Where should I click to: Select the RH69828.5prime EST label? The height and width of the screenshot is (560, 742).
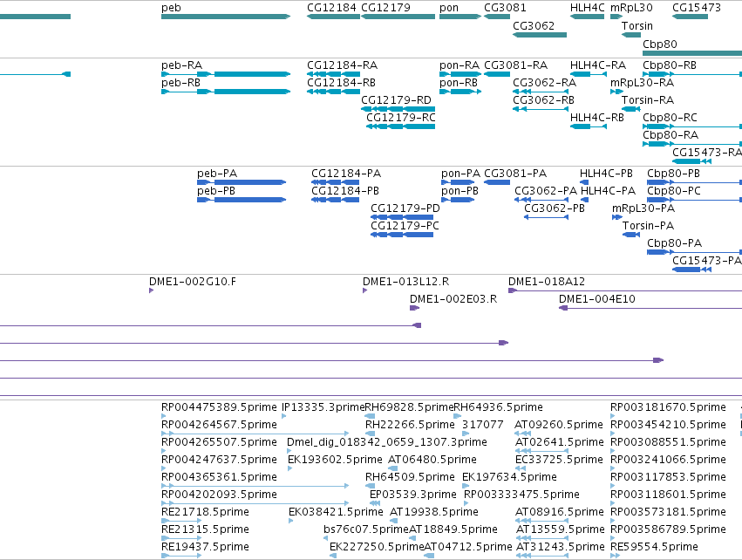409,407
